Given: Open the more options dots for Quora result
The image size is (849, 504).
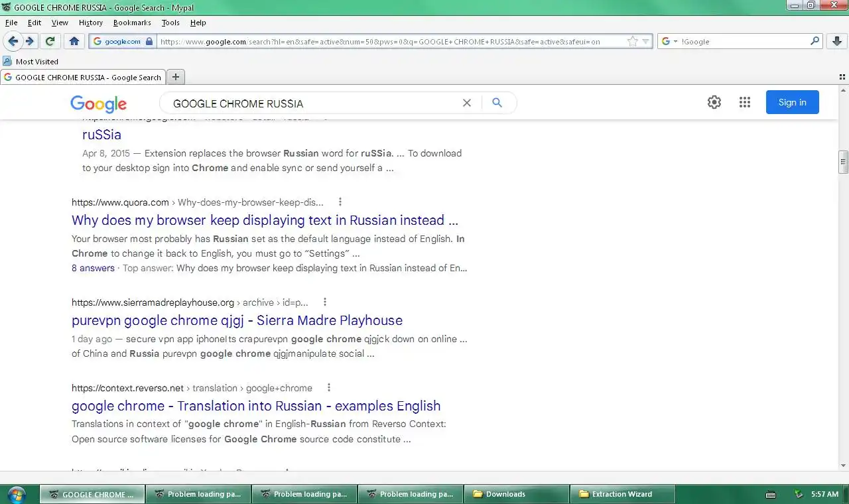Looking at the screenshot, I should (340, 202).
